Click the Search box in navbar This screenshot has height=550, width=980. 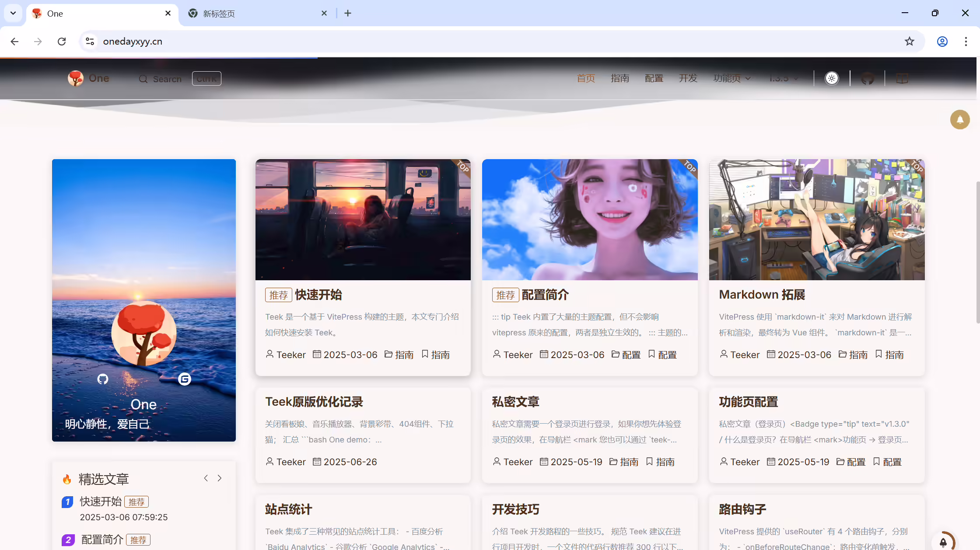(180, 79)
